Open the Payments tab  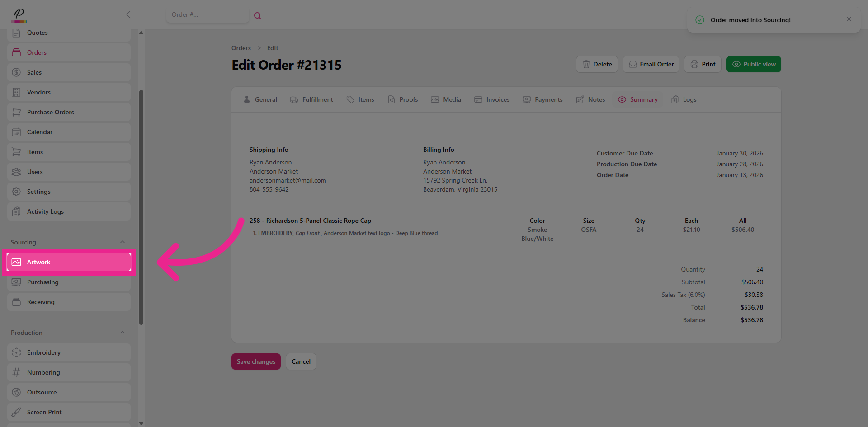coord(542,99)
